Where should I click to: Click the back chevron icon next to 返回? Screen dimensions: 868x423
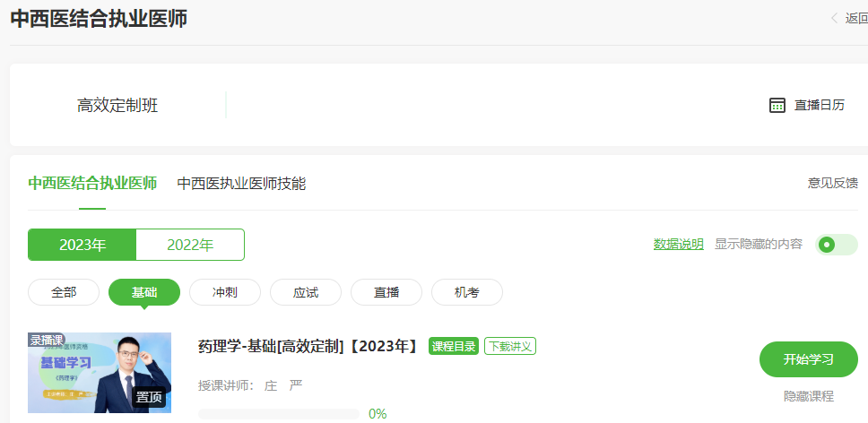pos(835,19)
